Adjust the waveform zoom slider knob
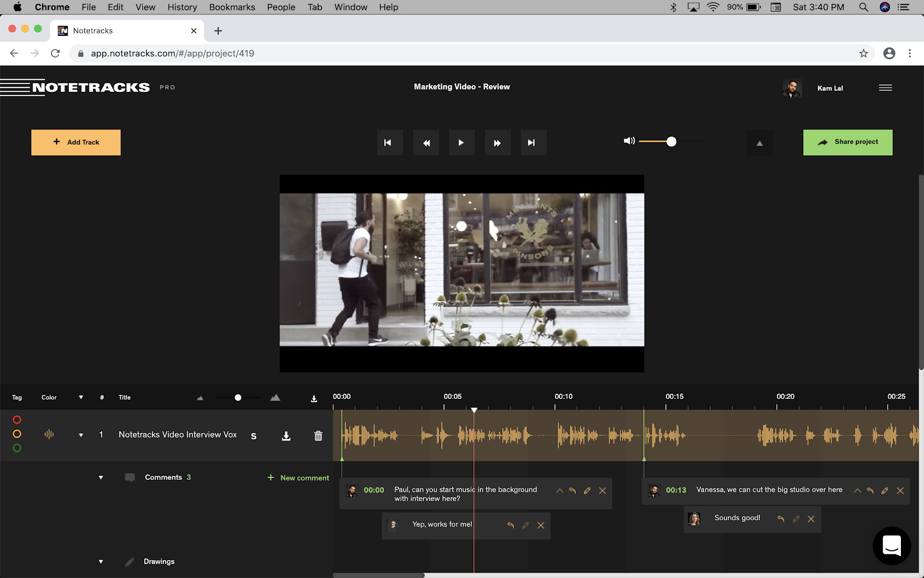 pyautogui.click(x=238, y=398)
